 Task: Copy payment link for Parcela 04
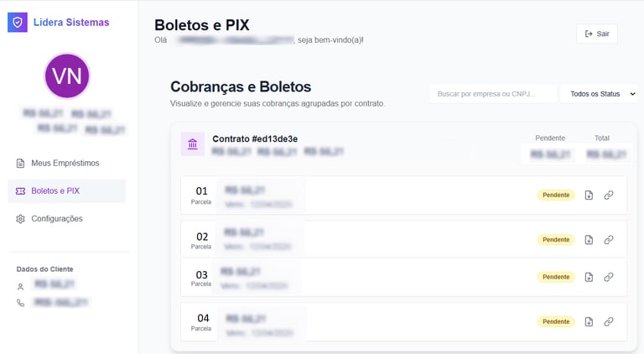pyautogui.click(x=609, y=321)
